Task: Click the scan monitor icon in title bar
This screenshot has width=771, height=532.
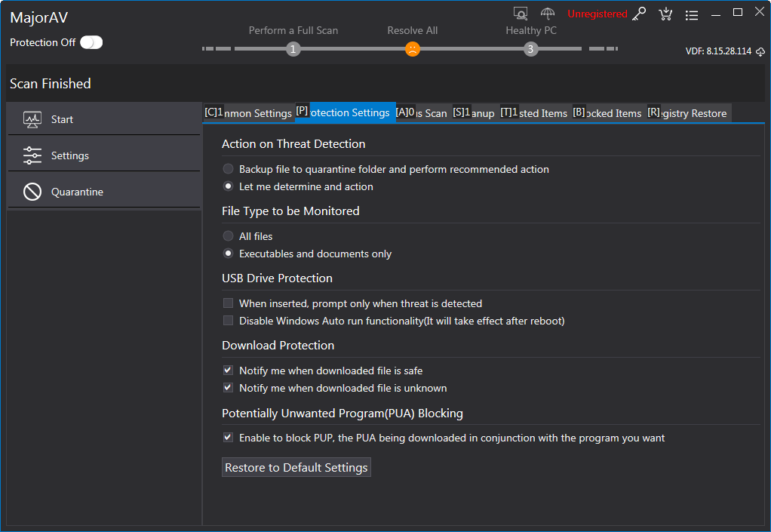Action: click(x=521, y=14)
